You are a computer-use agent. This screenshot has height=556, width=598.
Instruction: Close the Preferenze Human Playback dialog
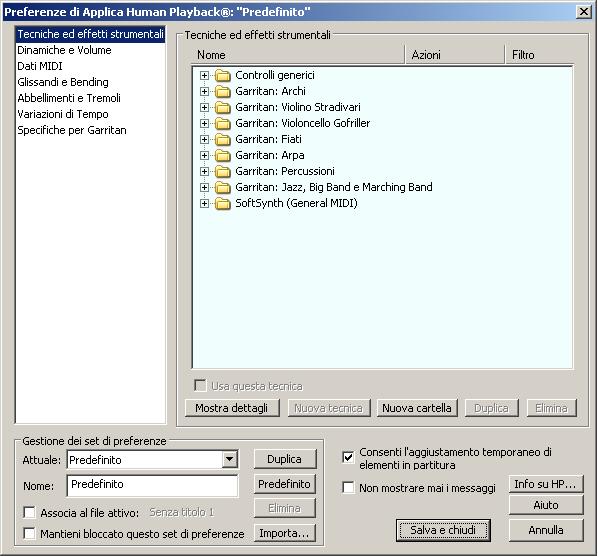pos(584,12)
